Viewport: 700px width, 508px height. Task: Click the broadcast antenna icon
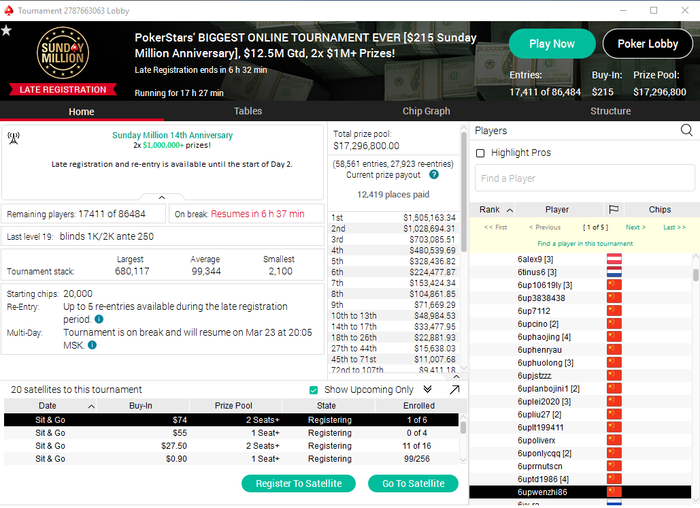point(14,138)
